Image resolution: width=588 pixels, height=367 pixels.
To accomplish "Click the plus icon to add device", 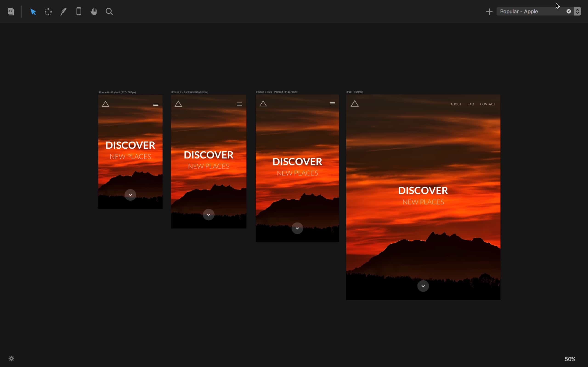I will 489,12.
